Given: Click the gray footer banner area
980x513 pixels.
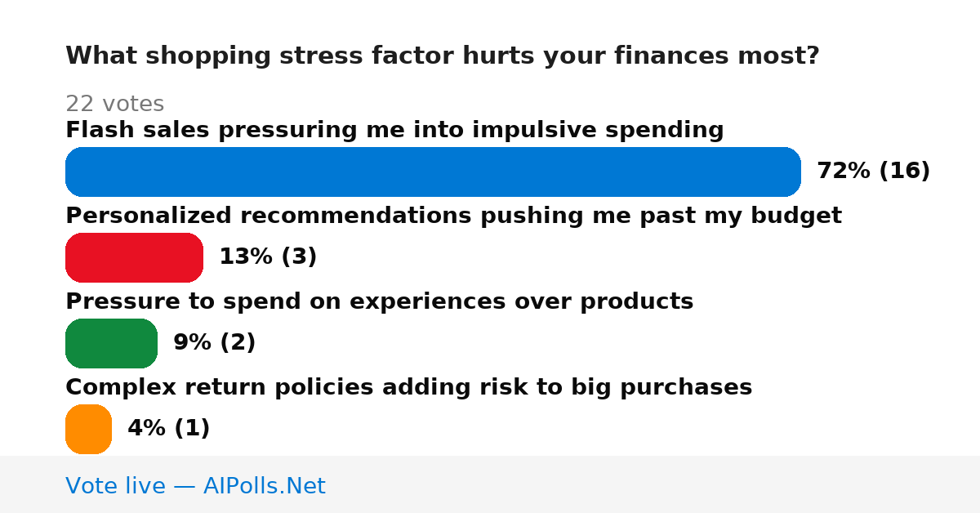Looking at the screenshot, I should click(x=490, y=484).
